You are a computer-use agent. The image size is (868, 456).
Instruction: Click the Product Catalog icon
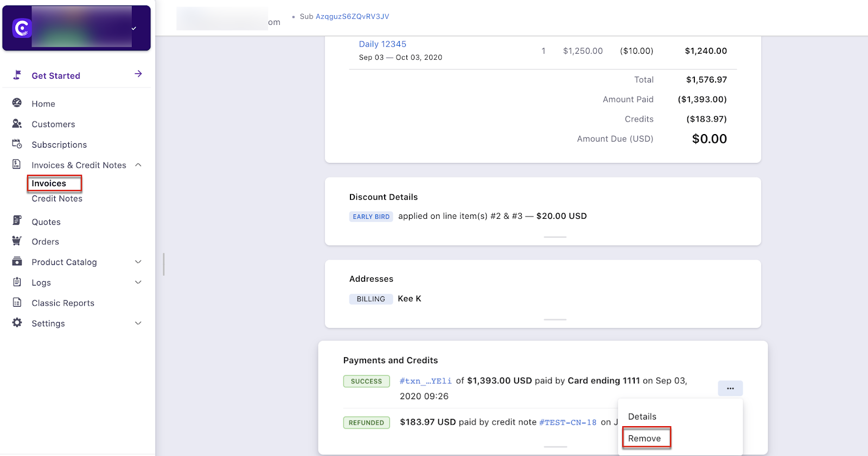[x=17, y=261]
